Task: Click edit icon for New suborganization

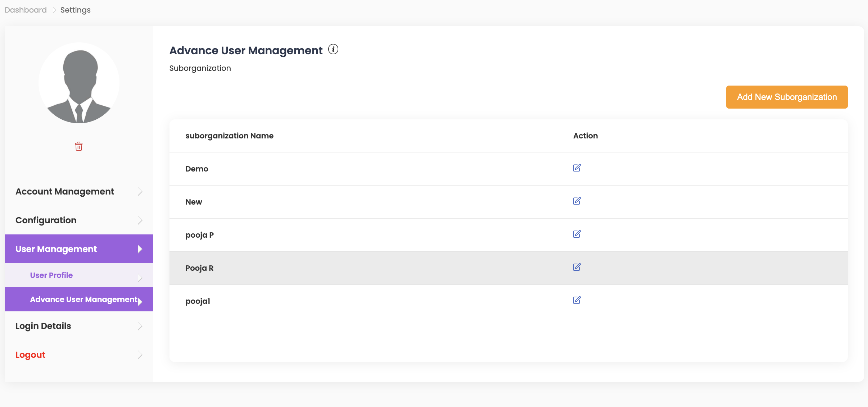Action: (x=577, y=201)
